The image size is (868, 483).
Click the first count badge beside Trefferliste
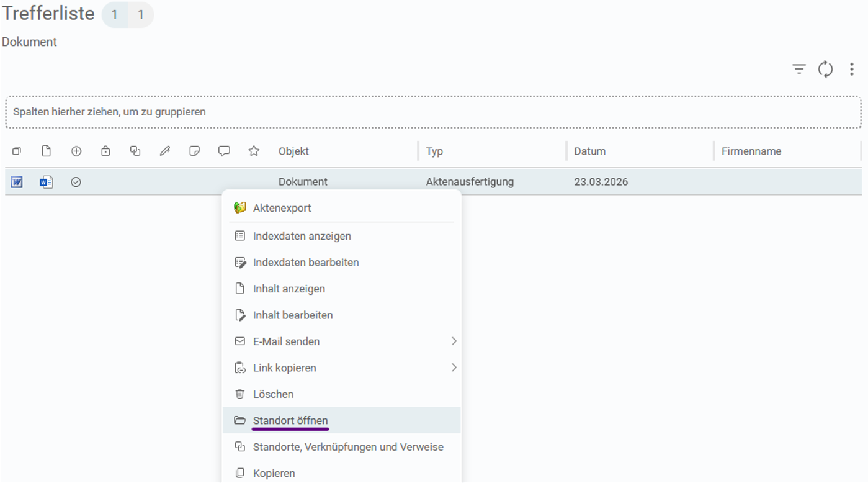115,15
